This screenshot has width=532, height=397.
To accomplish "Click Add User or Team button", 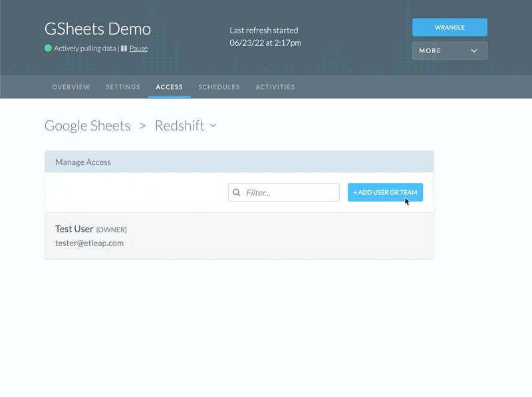I will 385,193.
